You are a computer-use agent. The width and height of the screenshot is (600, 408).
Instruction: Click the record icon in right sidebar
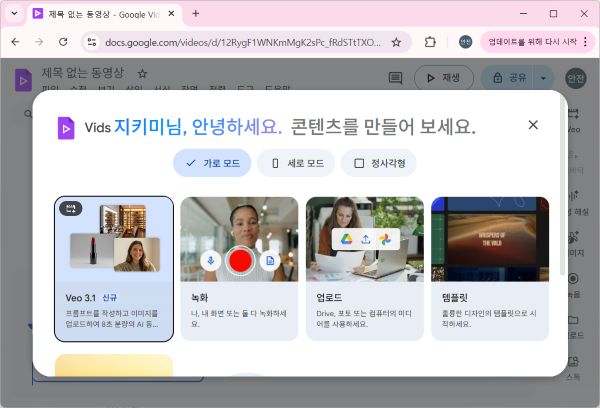(x=573, y=279)
